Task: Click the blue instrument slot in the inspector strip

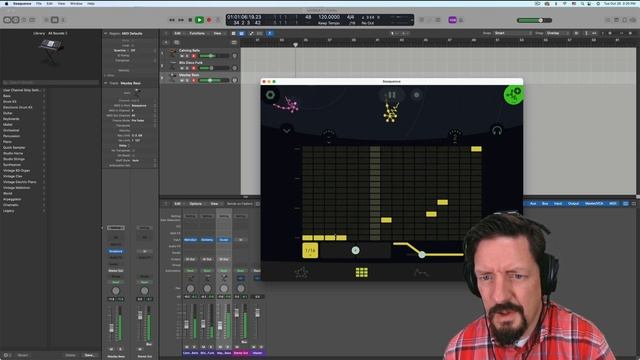Action: tap(116, 251)
